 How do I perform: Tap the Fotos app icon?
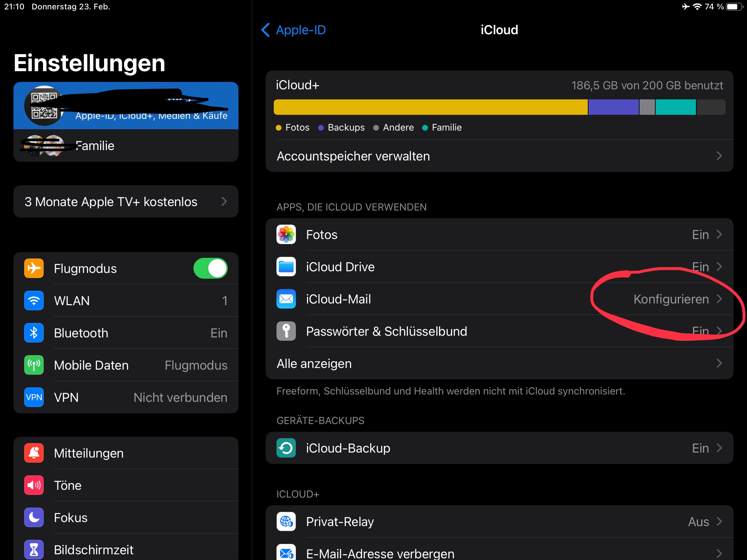tap(286, 235)
